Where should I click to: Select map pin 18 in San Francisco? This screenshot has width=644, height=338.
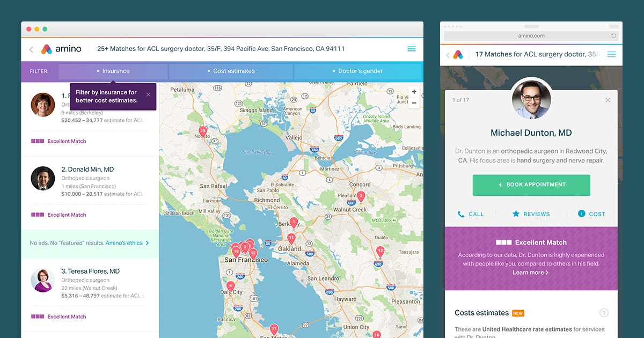(x=236, y=251)
